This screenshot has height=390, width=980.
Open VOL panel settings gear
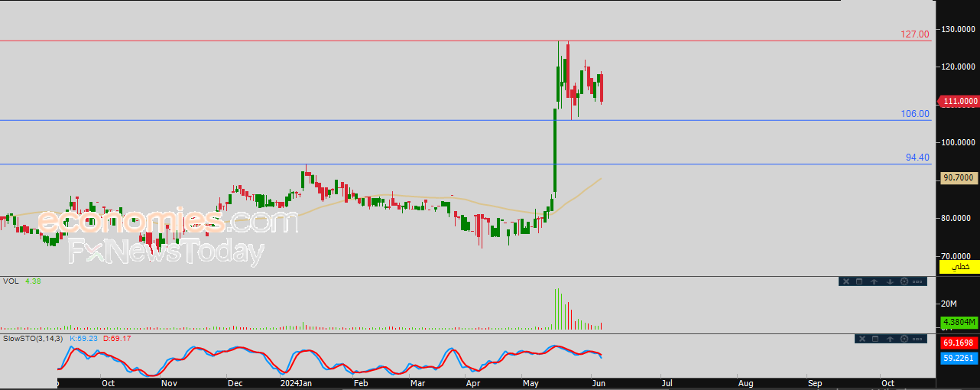tap(904, 281)
